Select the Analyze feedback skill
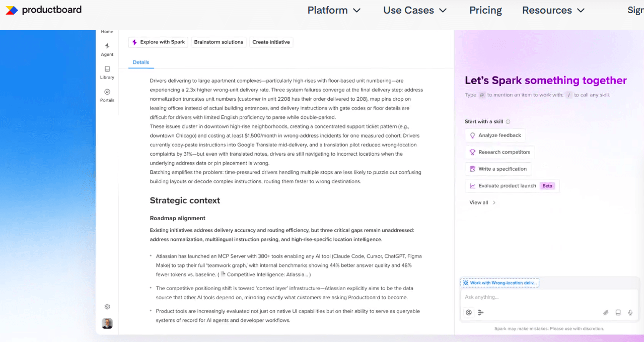644x342 pixels. coord(495,135)
